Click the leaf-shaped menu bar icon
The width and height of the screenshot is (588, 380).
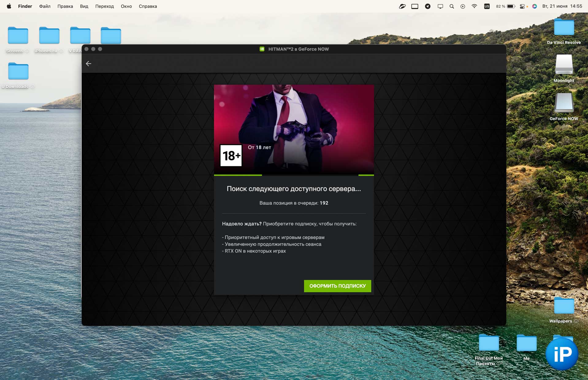(x=402, y=6)
